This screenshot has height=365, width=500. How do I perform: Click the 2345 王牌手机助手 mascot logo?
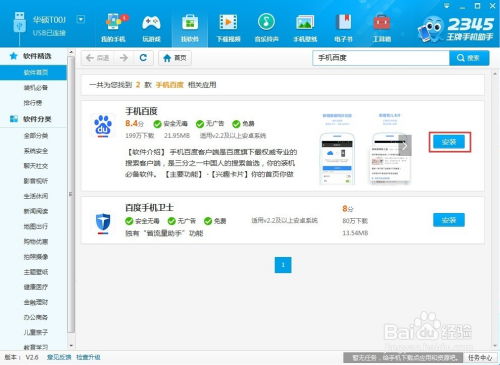(x=431, y=29)
